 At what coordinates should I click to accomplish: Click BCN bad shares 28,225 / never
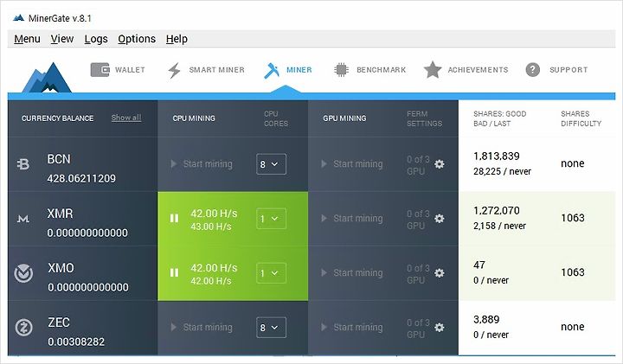502,171
